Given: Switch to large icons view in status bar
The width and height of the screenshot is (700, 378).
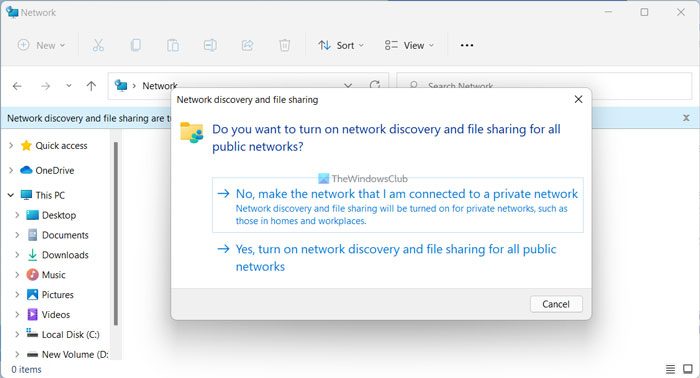Looking at the screenshot, I should [688, 369].
